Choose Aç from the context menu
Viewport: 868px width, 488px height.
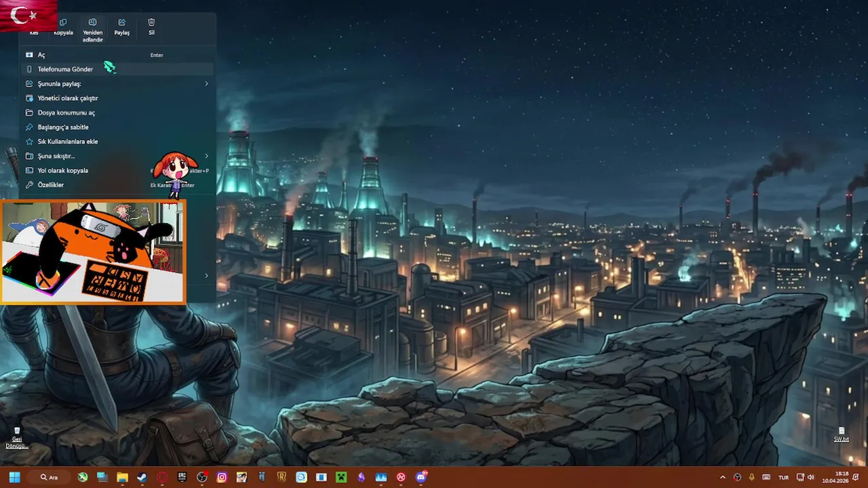click(117, 55)
